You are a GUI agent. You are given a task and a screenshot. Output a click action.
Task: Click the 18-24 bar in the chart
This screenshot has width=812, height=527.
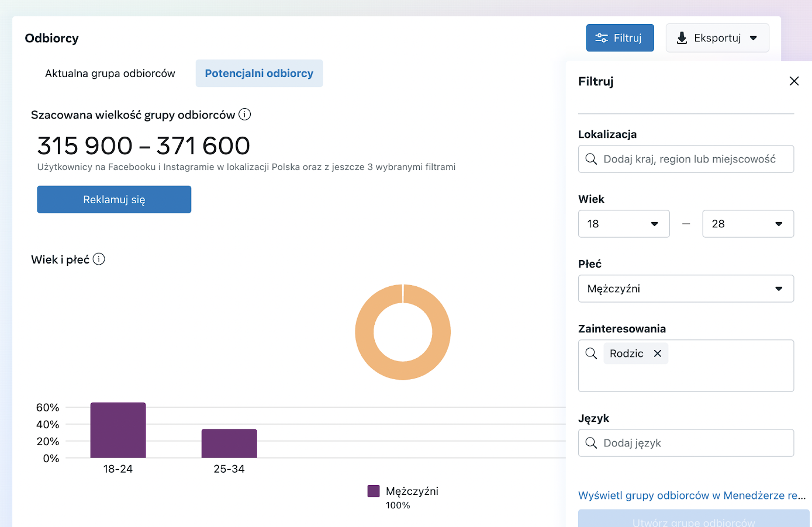tap(118, 430)
